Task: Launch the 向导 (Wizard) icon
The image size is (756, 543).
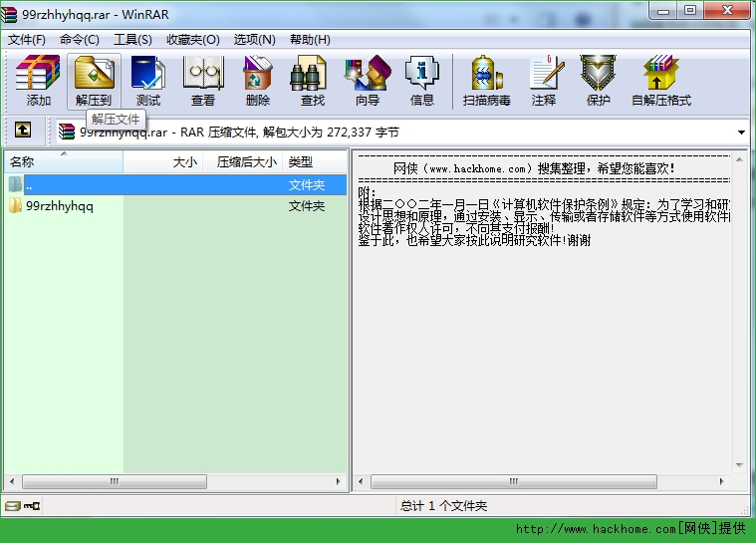Action: [367, 81]
